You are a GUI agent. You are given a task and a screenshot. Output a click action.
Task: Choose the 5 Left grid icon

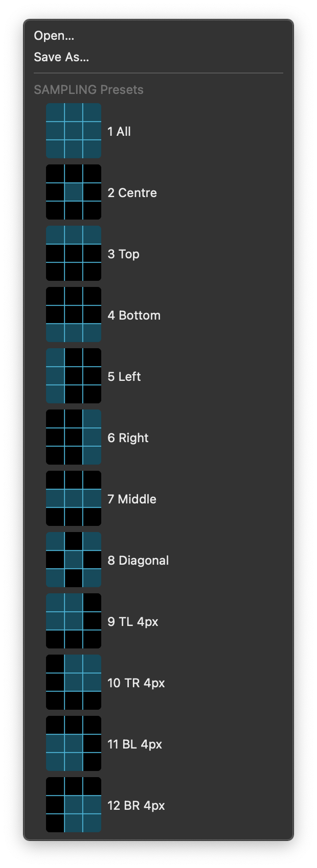(74, 376)
